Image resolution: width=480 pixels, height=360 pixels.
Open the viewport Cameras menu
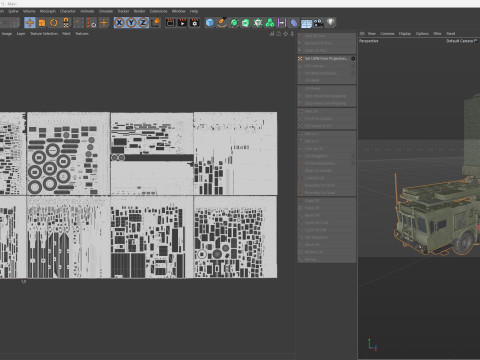click(x=387, y=34)
